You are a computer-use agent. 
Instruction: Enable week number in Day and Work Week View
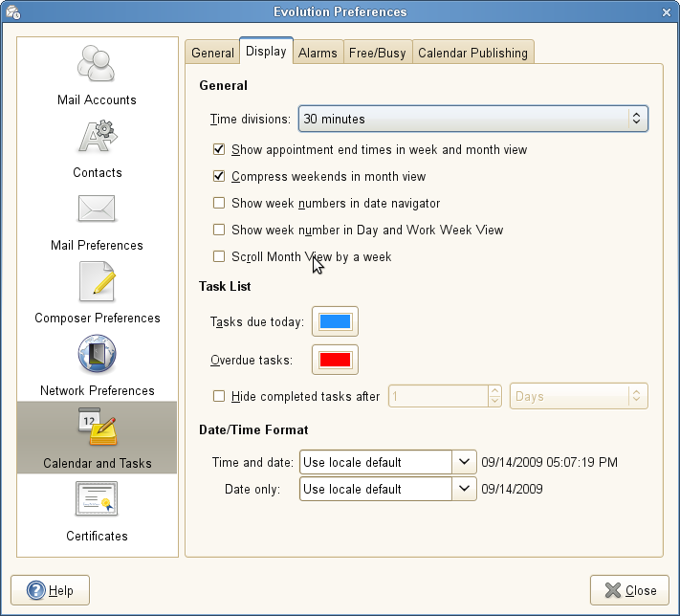[219, 230]
